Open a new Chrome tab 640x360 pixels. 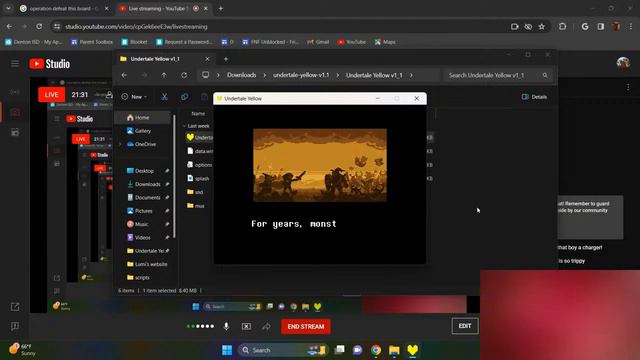click(221, 8)
